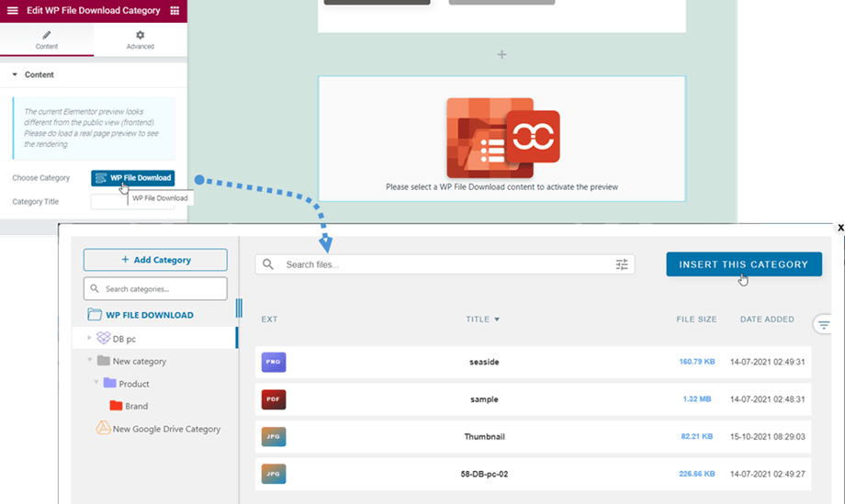Click the JPG icon of the Thumbnail file

coord(273,437)
